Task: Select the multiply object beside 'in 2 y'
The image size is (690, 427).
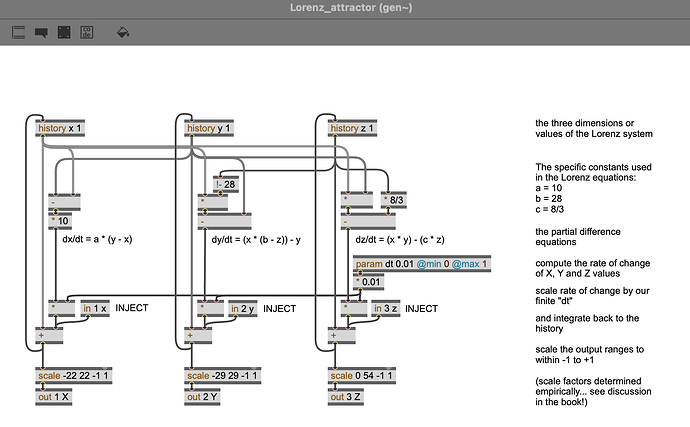Action: click(x=211, y=309)
